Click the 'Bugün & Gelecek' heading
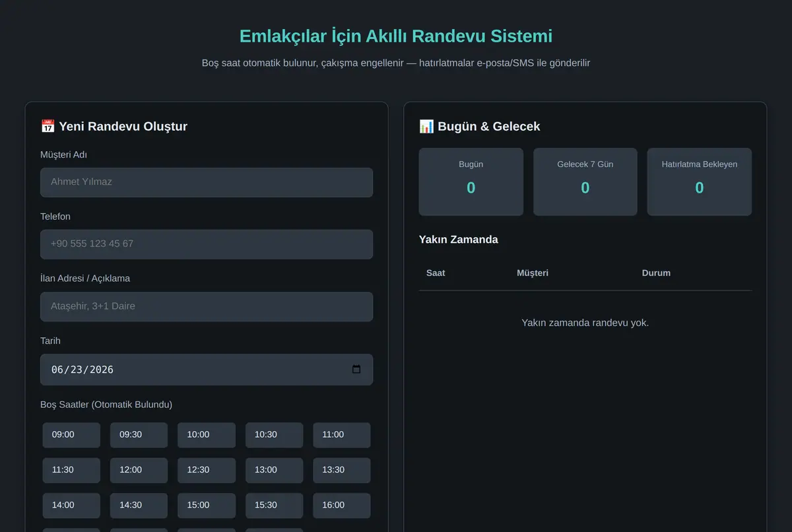This screenshot has height=532, width=792. tap(480, 127)
